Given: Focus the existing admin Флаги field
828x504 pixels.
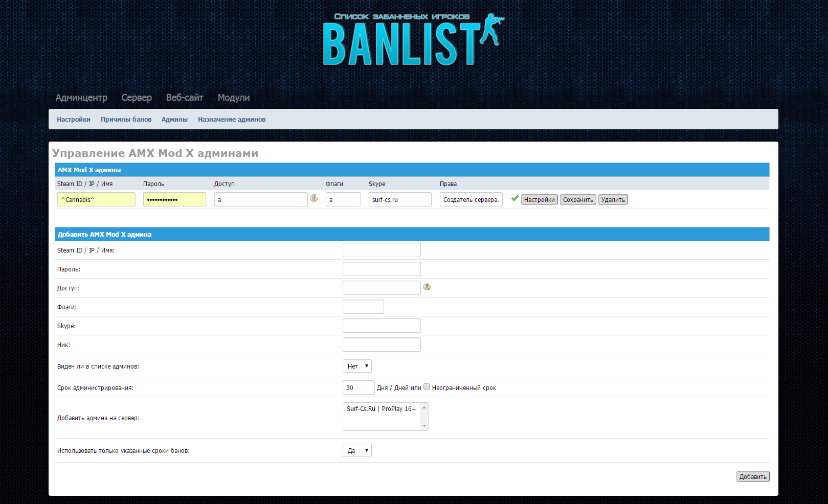Looking at the screenshot, I should point(343,199).
